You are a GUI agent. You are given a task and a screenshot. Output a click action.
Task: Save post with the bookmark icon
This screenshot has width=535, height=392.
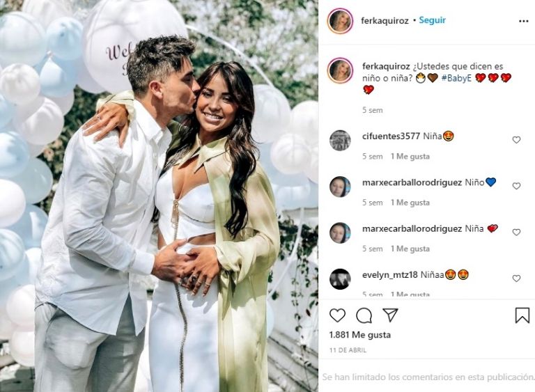point(522,315)
